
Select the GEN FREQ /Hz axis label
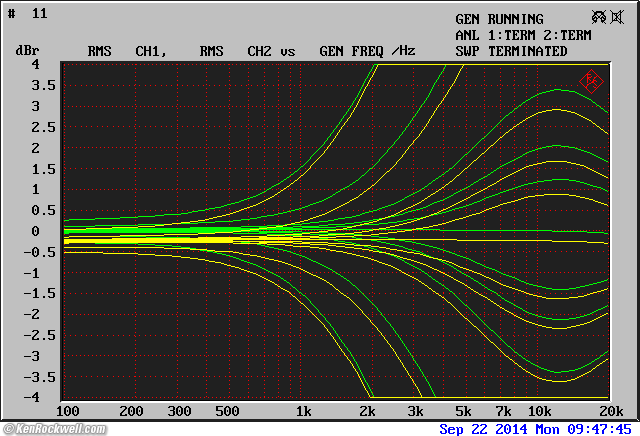pos(367,51)
